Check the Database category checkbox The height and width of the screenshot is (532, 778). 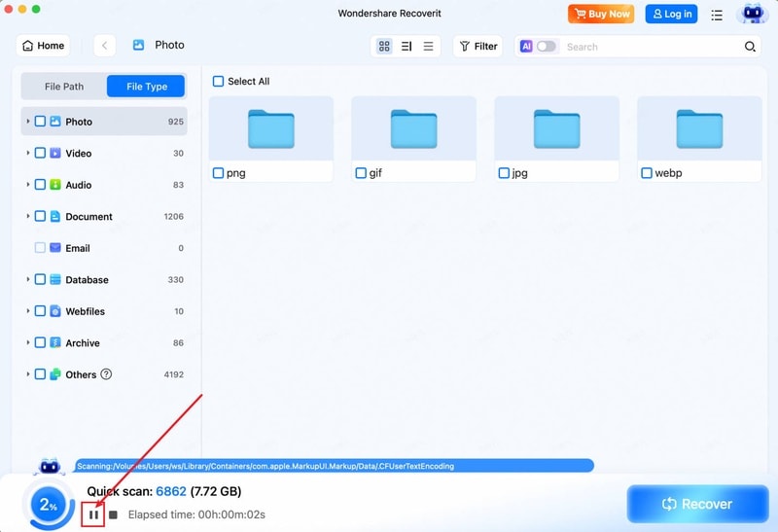tap(40, 279)
